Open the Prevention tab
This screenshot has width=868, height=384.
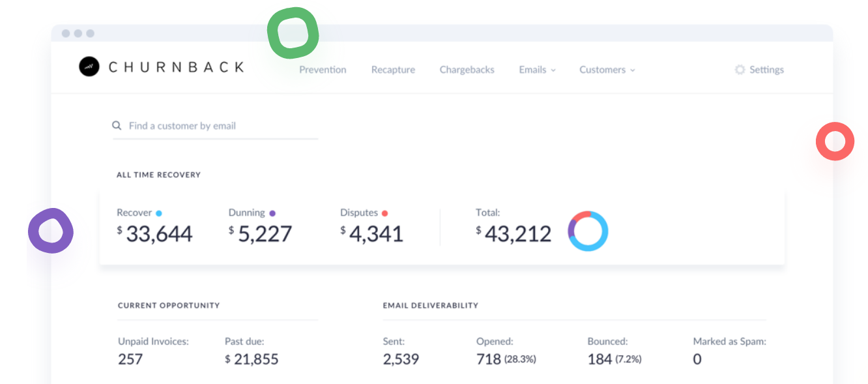pos(323,70)
